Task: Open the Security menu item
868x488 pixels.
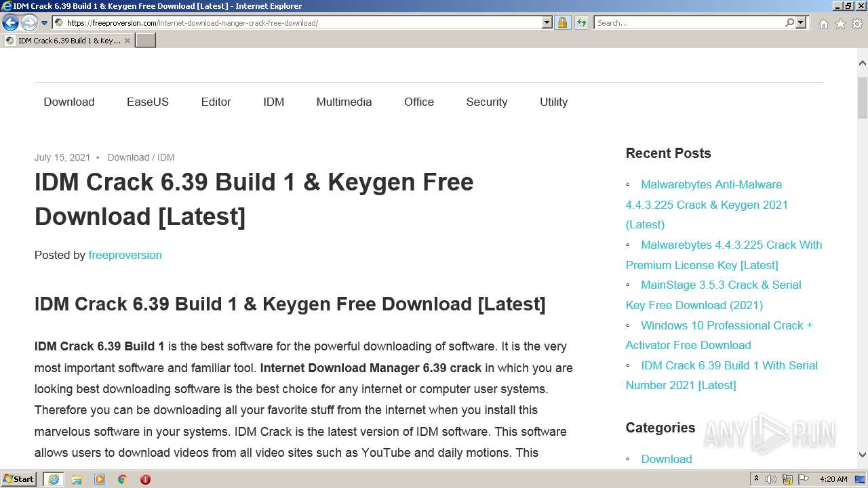Action: tap(487, 102)
